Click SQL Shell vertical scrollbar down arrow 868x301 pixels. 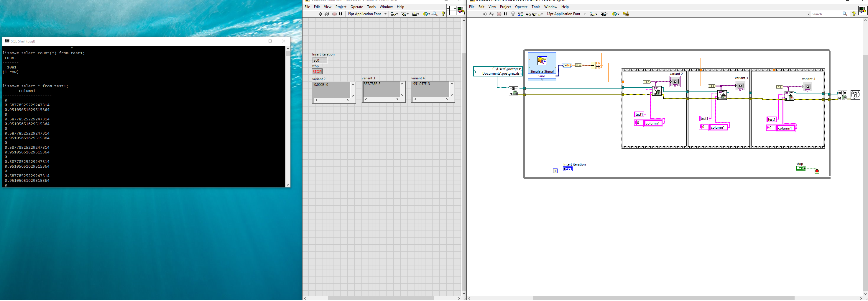tap(288, 185)
